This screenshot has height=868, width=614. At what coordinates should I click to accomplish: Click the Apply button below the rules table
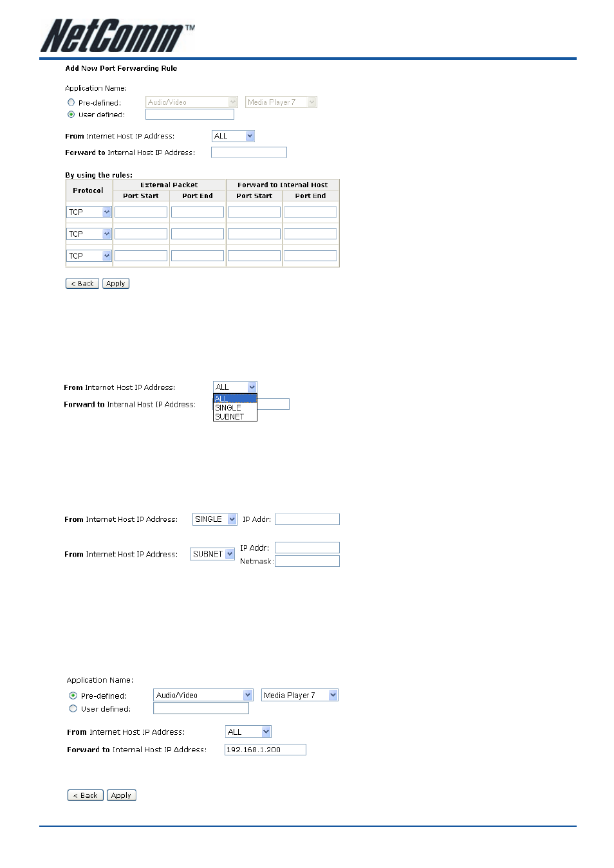point(116,283)
